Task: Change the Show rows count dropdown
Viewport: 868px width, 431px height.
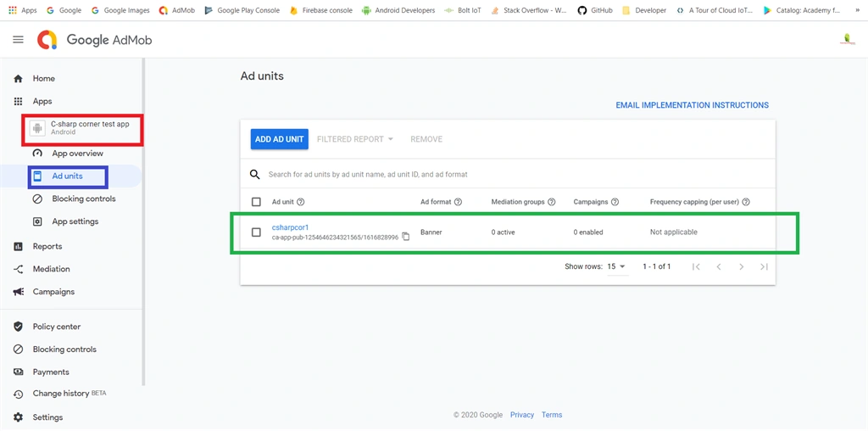Action: pos(617,266)
